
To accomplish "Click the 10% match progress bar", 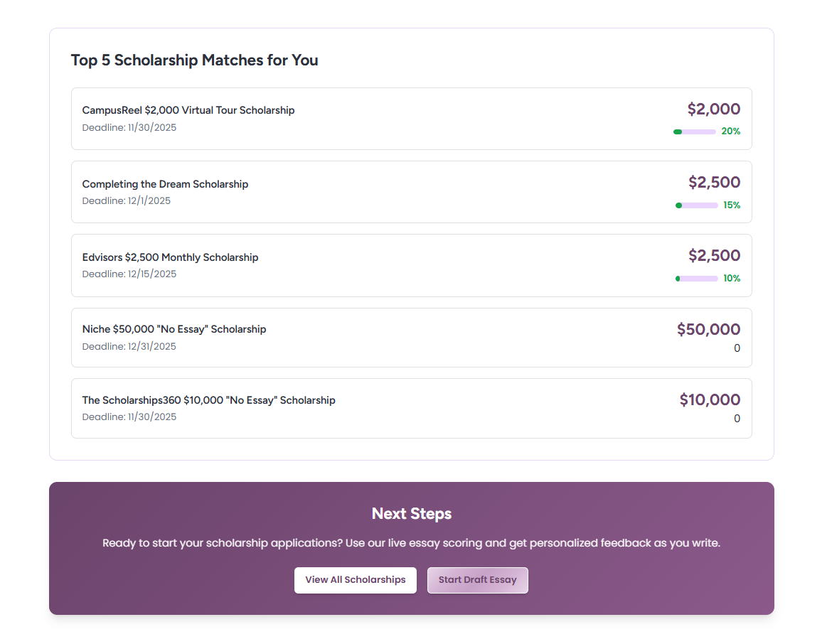I will point(697,279).
